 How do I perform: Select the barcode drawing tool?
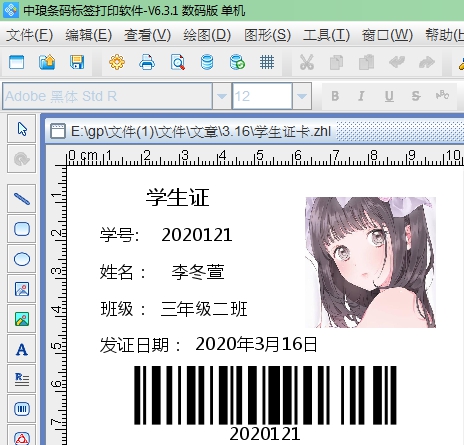coord(22,409)
